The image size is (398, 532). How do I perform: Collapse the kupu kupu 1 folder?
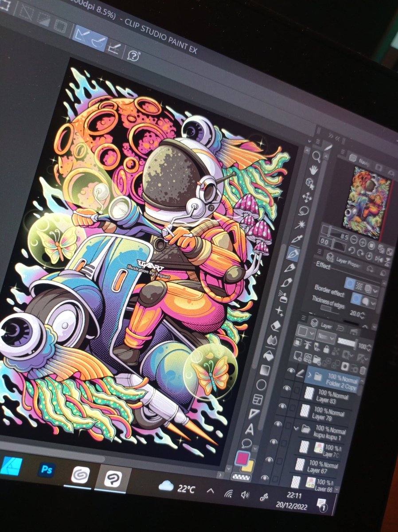tap(296, 429)
